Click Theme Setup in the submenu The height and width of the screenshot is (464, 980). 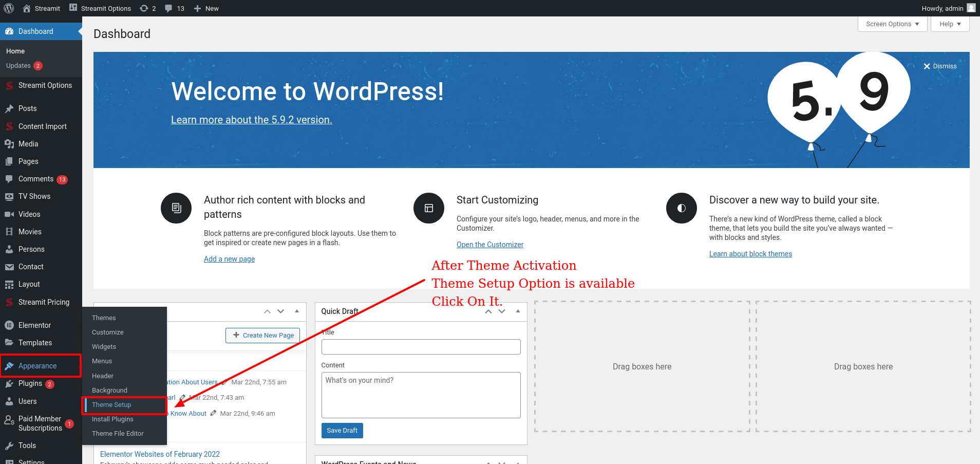[124, 405]
